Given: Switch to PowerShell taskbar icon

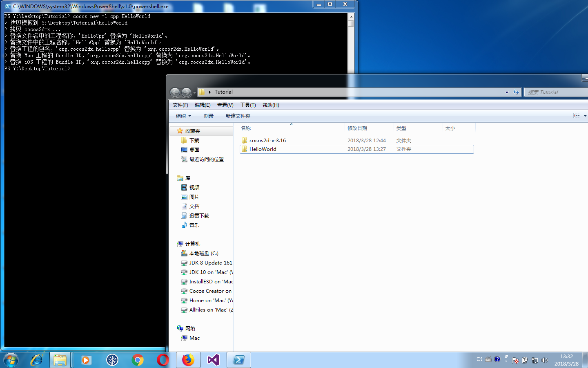Looking at the screenshot, I should point(239,360).
